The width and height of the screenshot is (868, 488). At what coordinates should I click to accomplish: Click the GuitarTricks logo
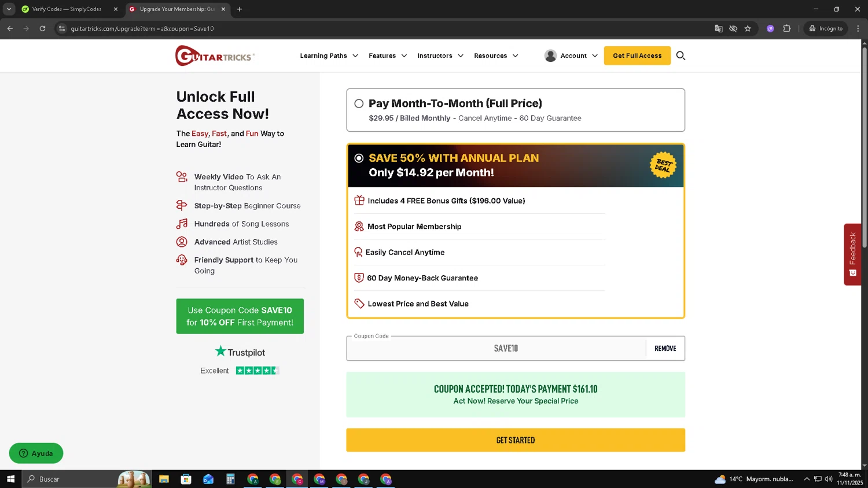coord(215,56)
